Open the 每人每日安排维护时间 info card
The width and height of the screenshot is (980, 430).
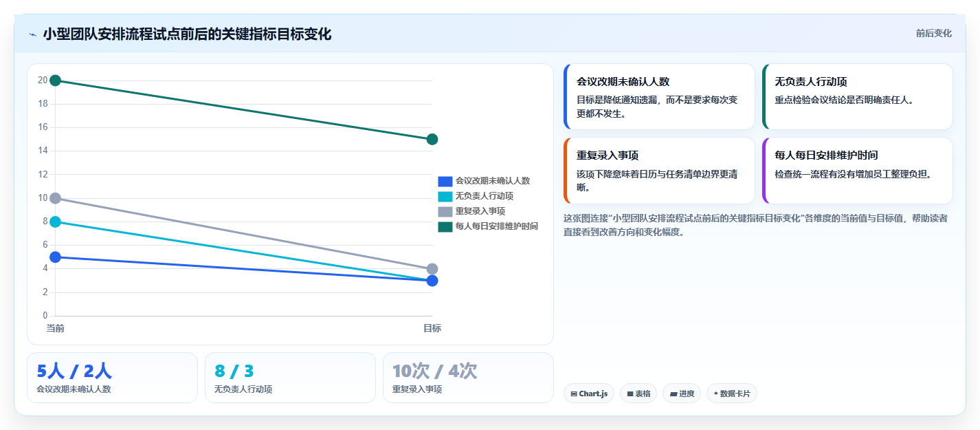pyautogui.click(x=858, y=171)
